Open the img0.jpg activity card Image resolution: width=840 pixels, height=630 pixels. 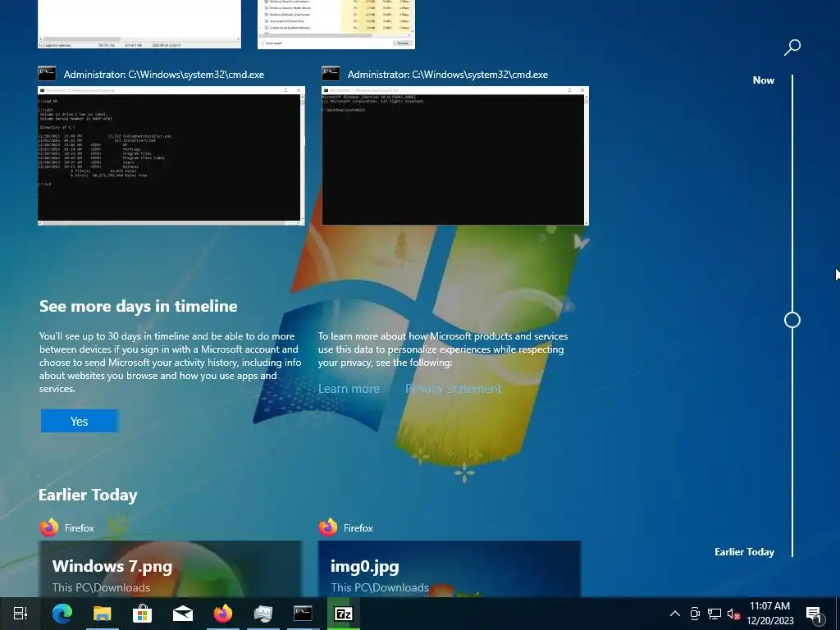tap(450, 569)
